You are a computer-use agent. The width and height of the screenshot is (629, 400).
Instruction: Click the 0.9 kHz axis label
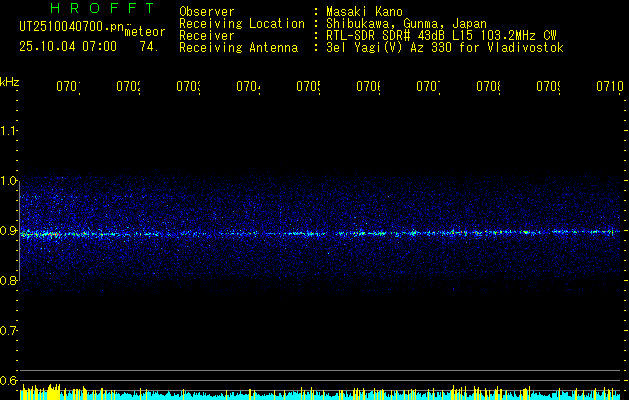(x=9, y=231)
